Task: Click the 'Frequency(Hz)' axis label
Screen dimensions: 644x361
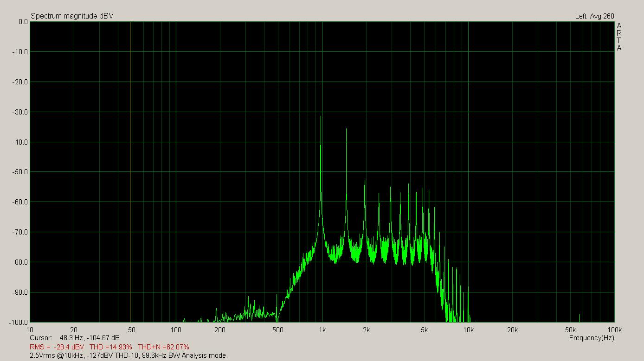Action: tap(592, 338)
